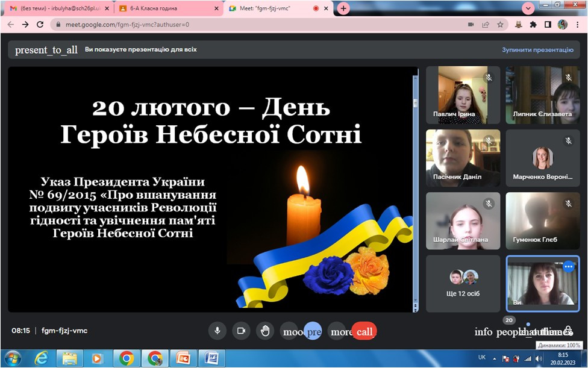Open the Ще 12 осіб tile
Viewport: 588px width, 368px height.
[x=463, y=284]
